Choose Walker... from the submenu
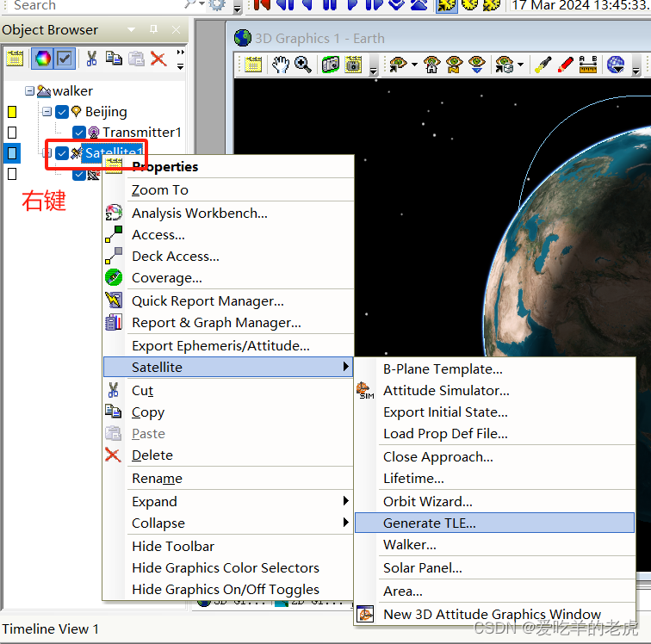 (x=494, y=544)
